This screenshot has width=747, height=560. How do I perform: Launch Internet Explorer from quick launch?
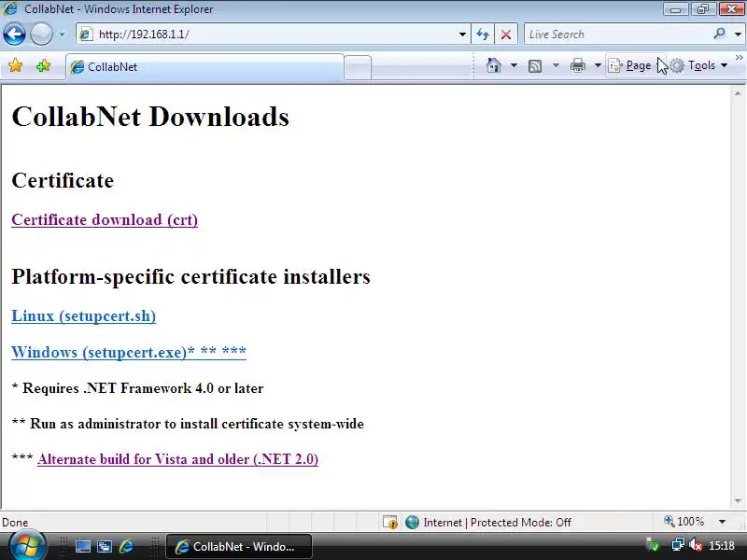tap(126, 546)
